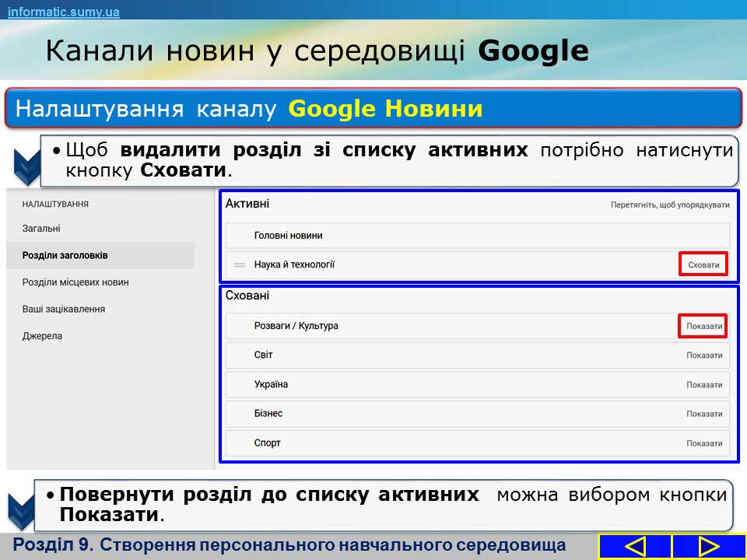This screenshot has width=747, height=560.
Task: Click drag handle beside Наука й технології
Action: tap(240, 265)
